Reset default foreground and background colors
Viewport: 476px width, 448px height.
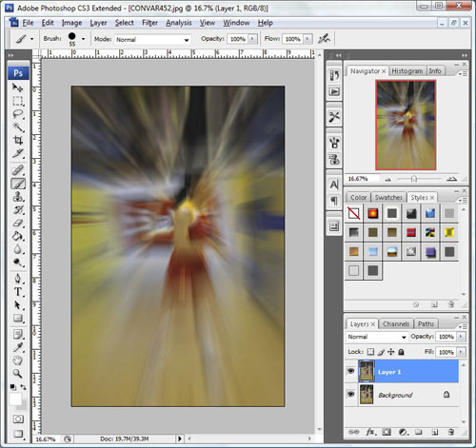12,387
